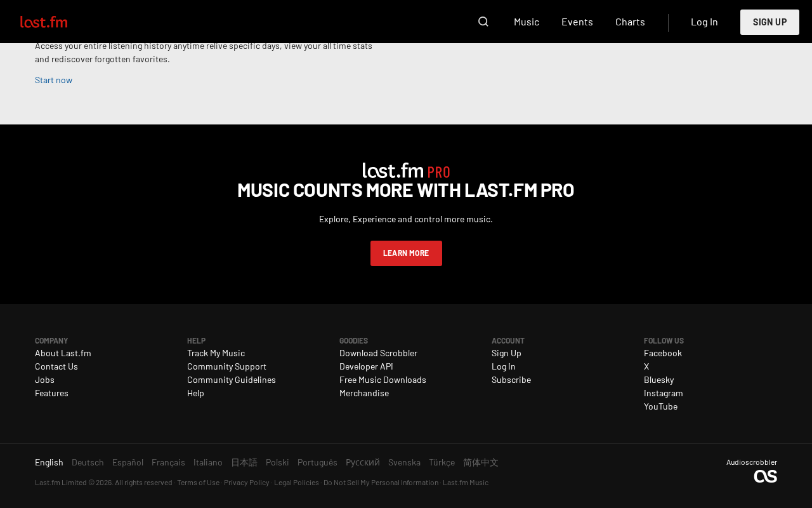Switch language to Deutsch
This screenshot has width=812, height=508.
[88, 462]
